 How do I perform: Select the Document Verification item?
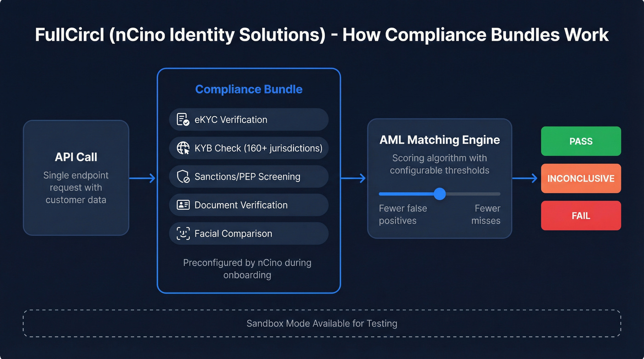click(249, 205)
